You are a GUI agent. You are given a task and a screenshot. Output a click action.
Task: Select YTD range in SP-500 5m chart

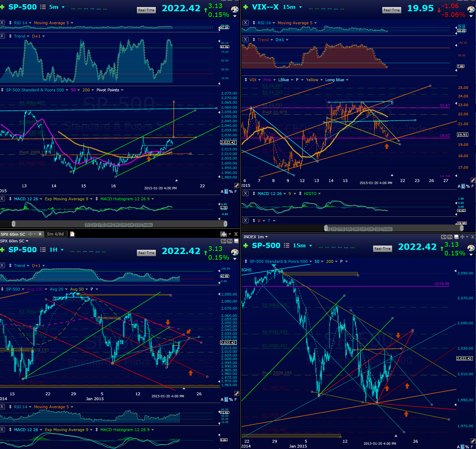101,225
